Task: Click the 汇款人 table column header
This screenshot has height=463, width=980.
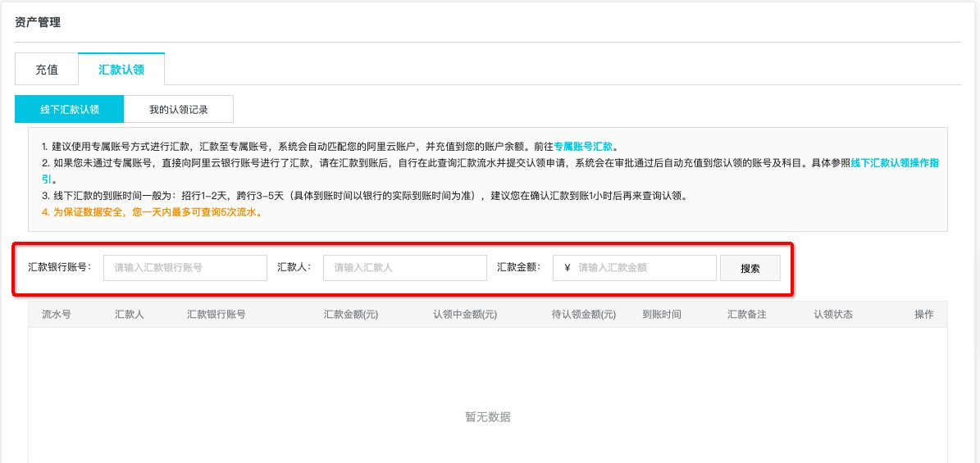Action: 130,315
